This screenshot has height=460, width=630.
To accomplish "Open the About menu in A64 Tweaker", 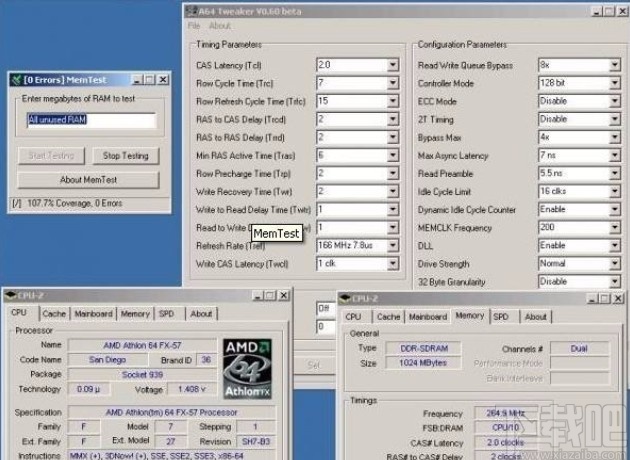I will (x=219, y=26).
